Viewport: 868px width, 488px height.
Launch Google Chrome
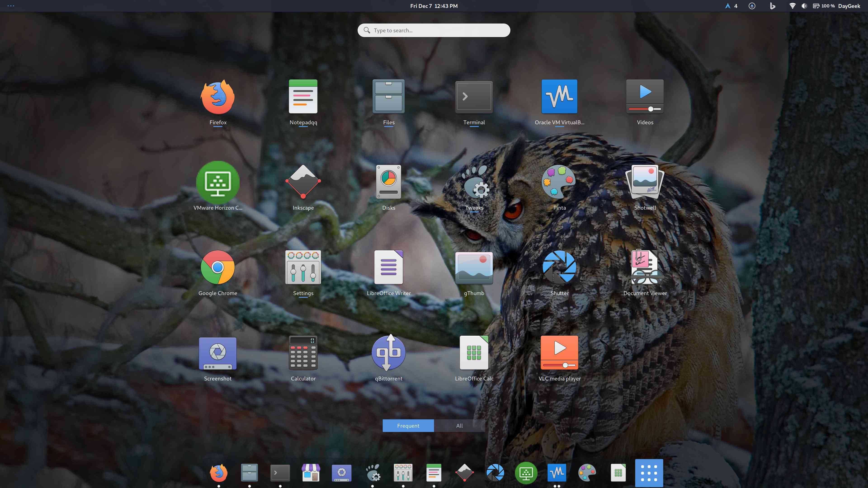218,273
